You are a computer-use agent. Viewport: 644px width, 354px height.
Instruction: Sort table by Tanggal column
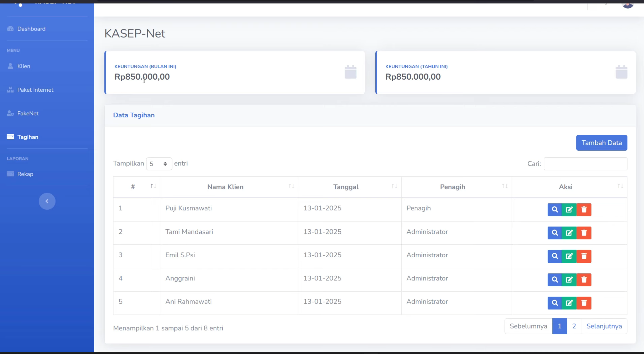[350, 187]
